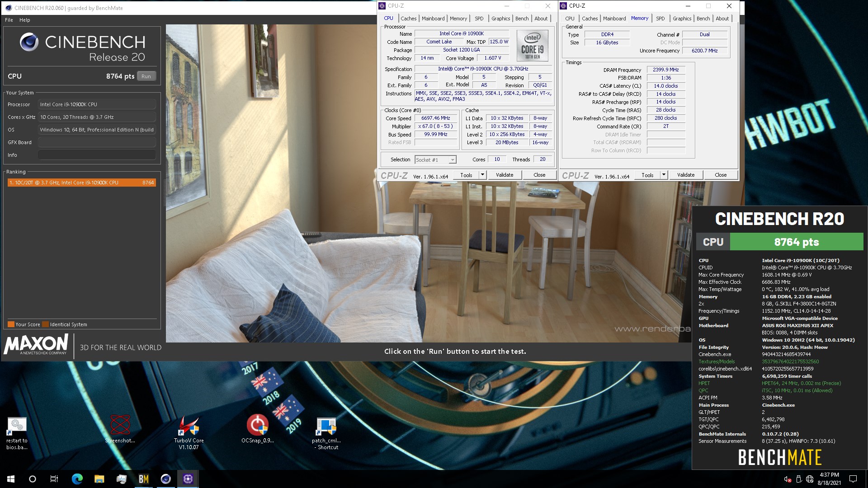Click the Info field in Your System
This screenshot has width=868, height=488.
click(97, 155)
